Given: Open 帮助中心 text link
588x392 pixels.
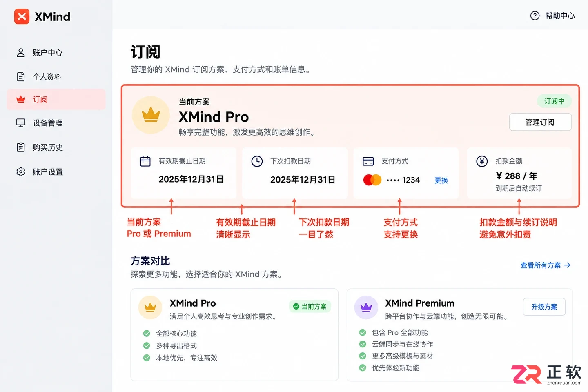Looking at the screenshot, I should [560, 16].
